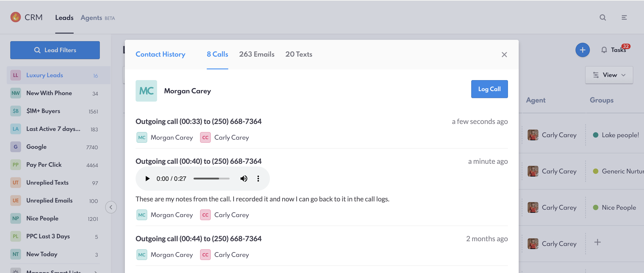The height and width of the screenshot is (273, 644).
Task: Click the NP badge icon
Action: (15, 218)
